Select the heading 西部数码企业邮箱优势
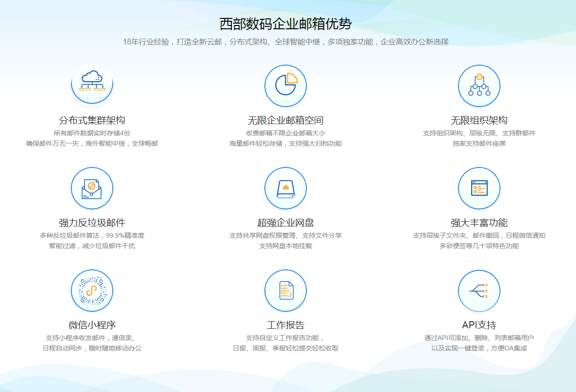 286,24
